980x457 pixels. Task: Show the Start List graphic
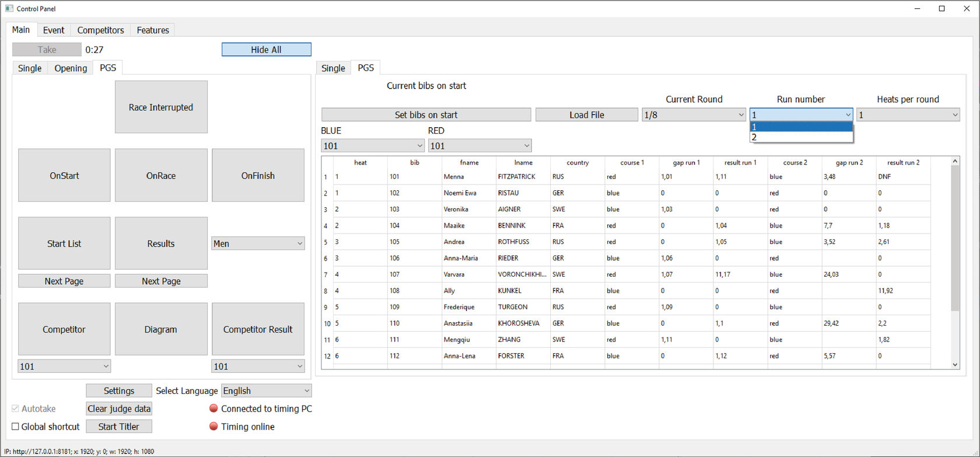coord(64,243)
